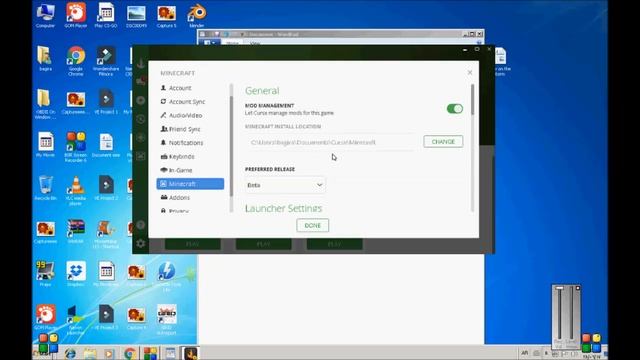Open Internet Explorer in taskbar
This screenshot has width=640, height=360.
point(70,353)
